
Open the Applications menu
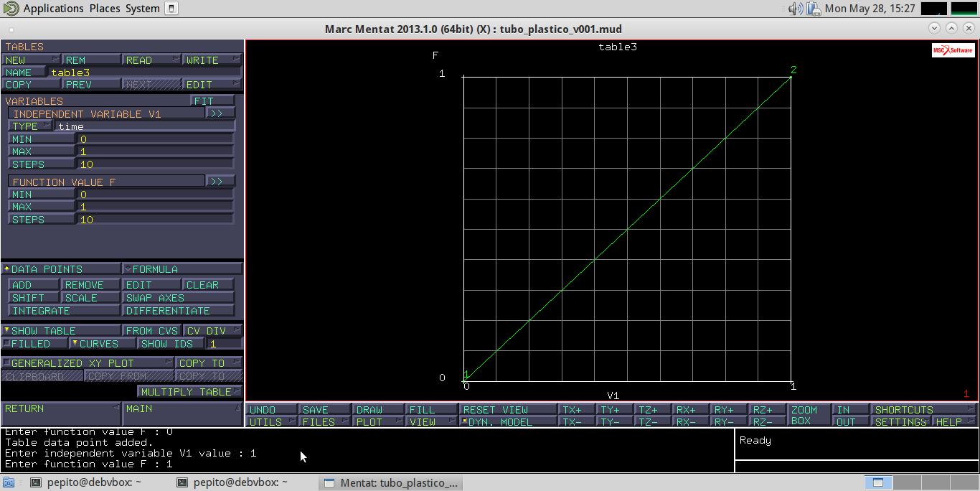pos(53,9)
